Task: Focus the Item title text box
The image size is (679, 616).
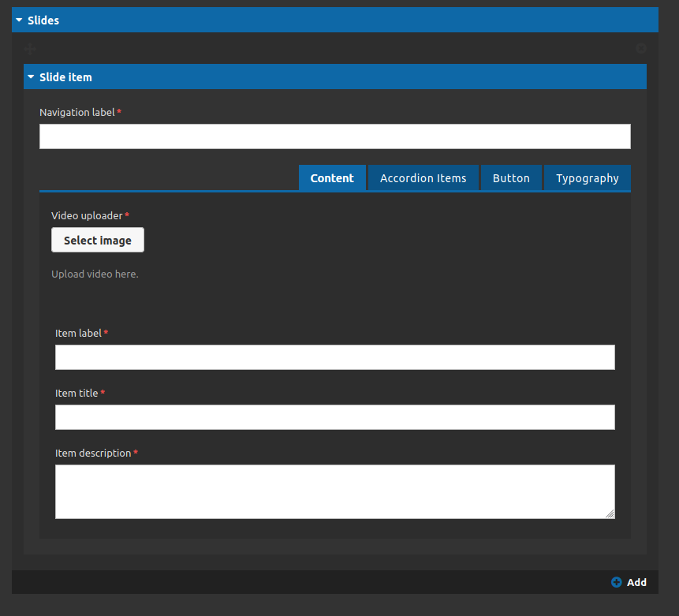Action: (x=334, y=417)
